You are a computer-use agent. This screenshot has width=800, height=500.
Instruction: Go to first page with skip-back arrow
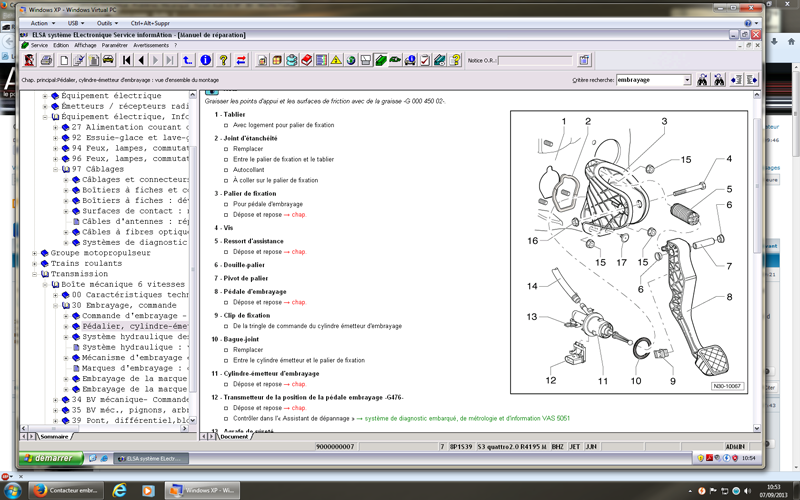[127, 60]
